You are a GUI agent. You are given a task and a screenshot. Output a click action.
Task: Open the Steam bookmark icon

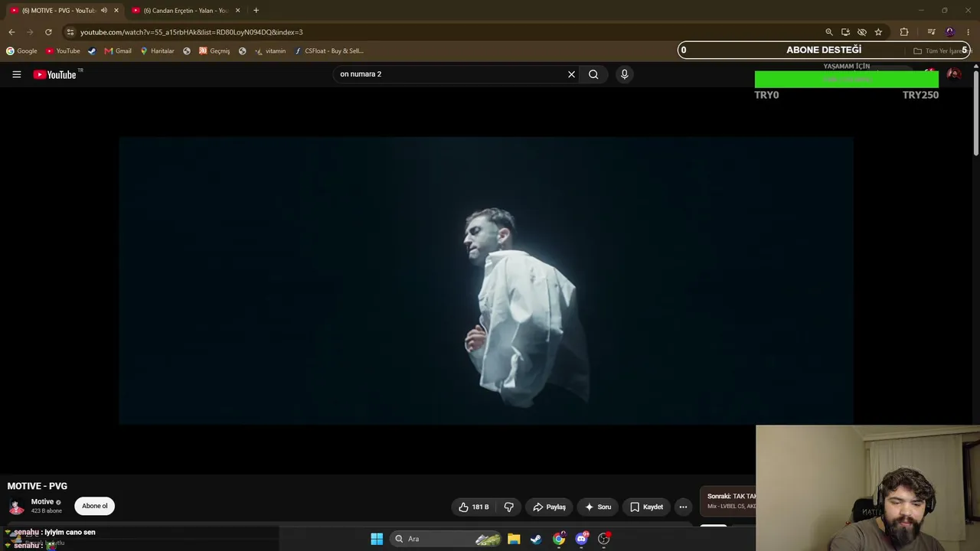tap(92, 51)
